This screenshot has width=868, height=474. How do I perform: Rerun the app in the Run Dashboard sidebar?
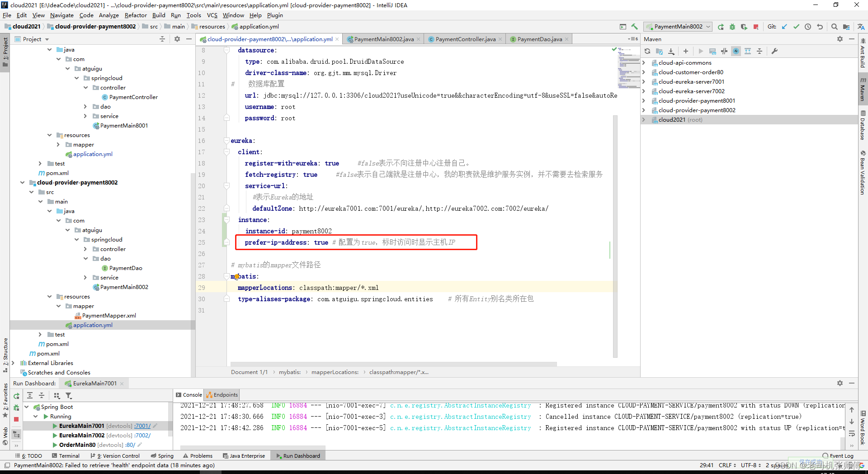pos(16,396)
